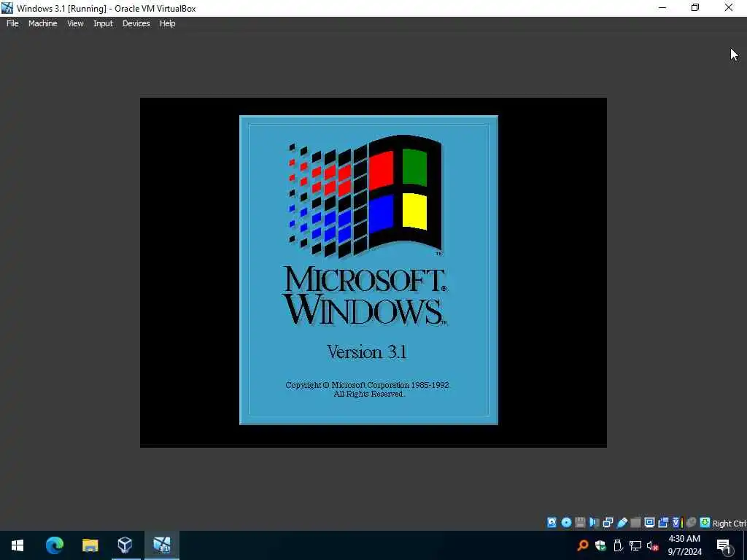Click the floppy disk drive status icon

(580, 522)
